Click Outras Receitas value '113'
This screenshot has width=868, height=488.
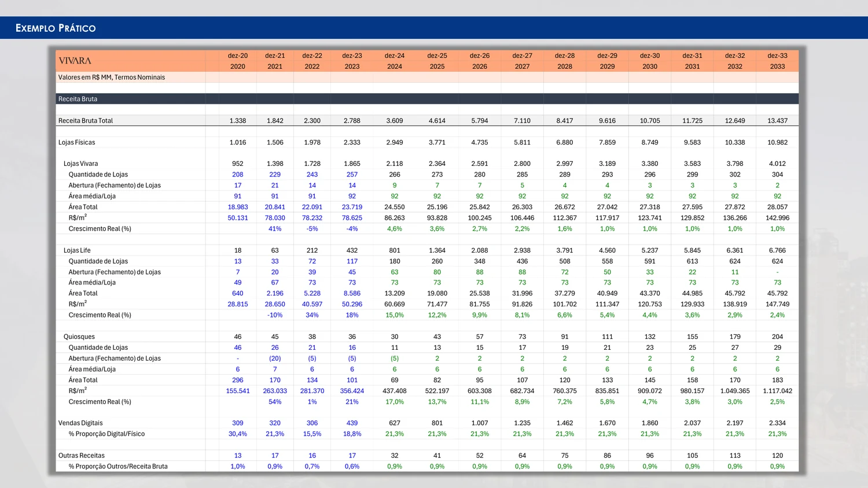pos(735,456)
